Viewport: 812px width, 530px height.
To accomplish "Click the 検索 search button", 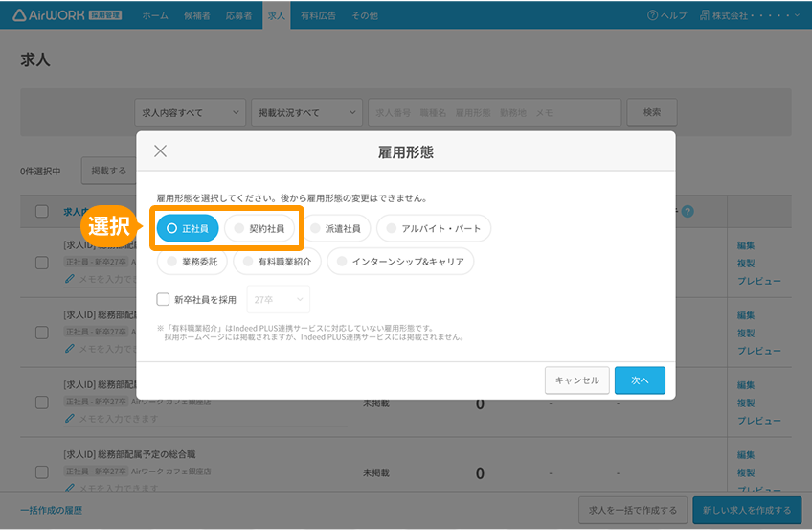I will (x=652, y=112).
